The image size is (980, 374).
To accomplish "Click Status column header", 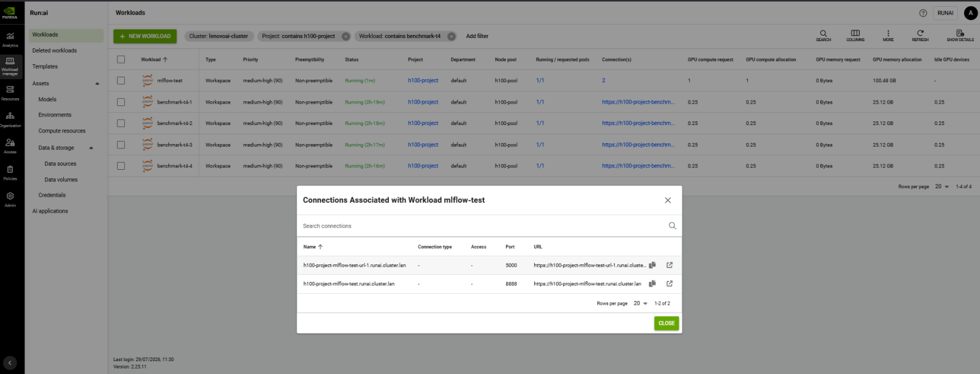I will tap(352, 59).
